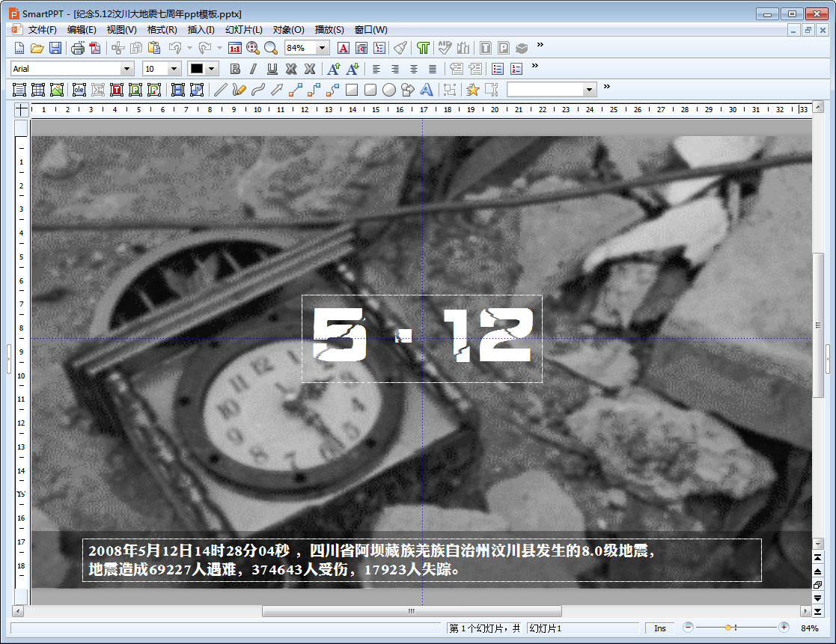Toggle Ins insert mode in status bar
836x644 pixels.
pos(659,628)
